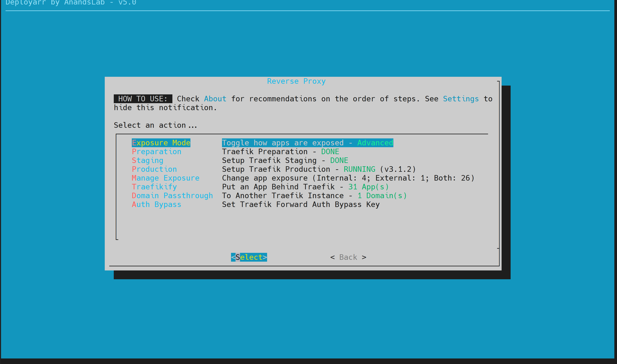Click the Reverse Proxy dialog title
617x364 pixels.
click(x=296, y=81)
